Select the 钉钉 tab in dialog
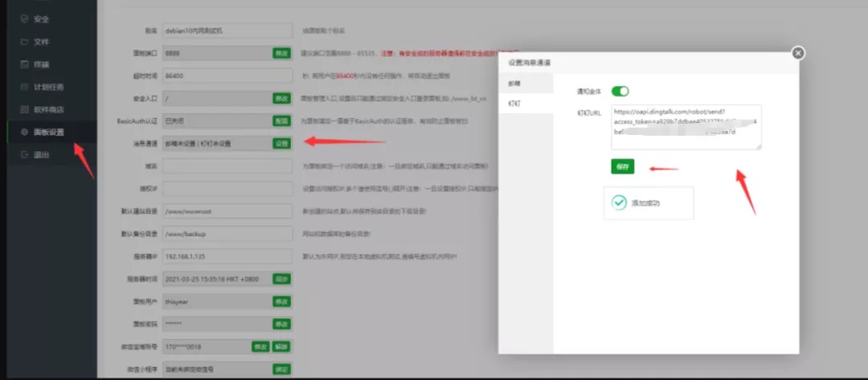 pos(514,104)
